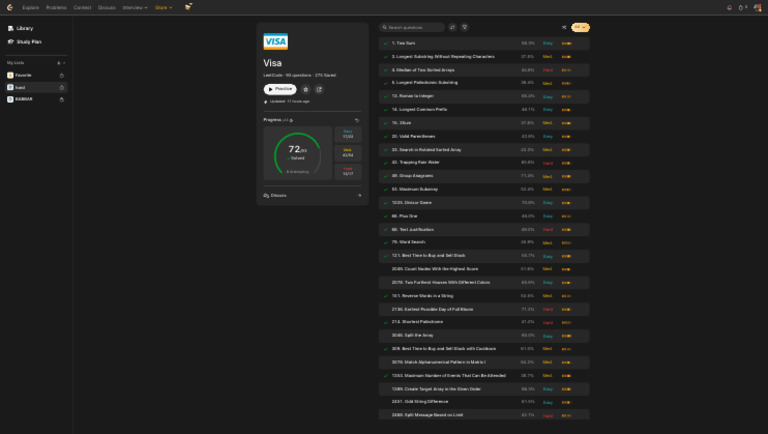
Task: Click the progress info icon
Action: pyautogui.click(x=291, y=120)
